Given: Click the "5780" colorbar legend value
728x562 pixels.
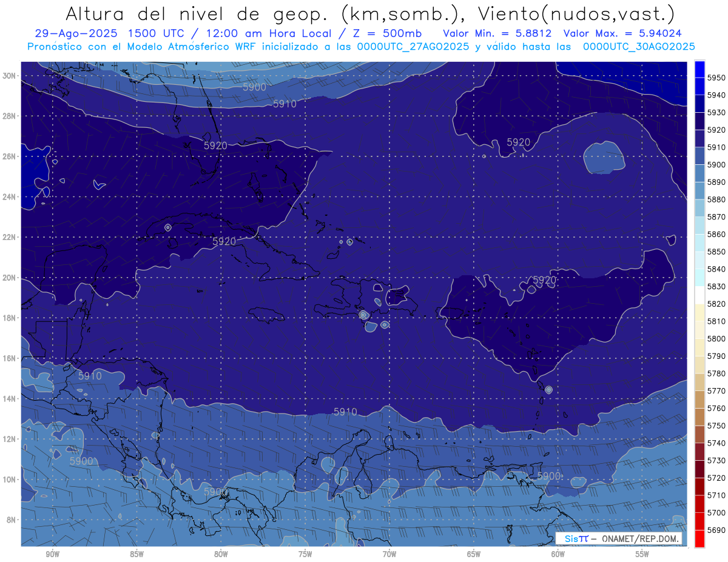Looking at the screenshot, I should 716,373.
